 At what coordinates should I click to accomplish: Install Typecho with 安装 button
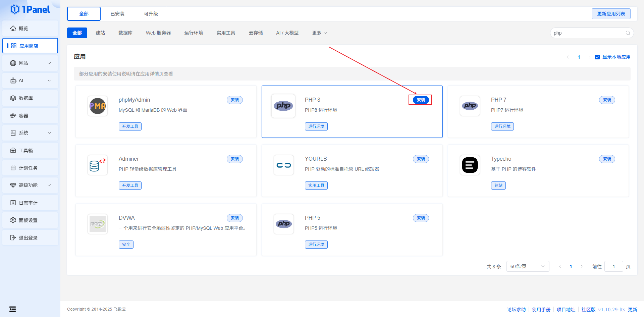click(607, 159)
